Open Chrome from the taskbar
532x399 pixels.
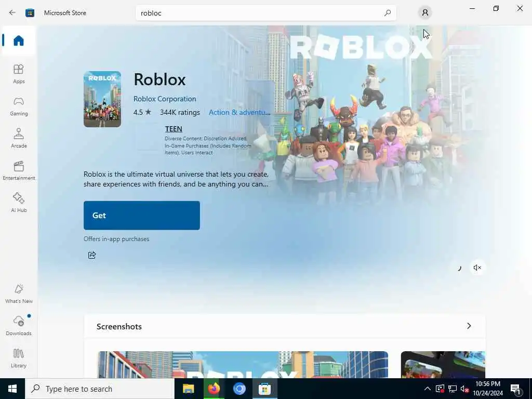coord(239,389)
